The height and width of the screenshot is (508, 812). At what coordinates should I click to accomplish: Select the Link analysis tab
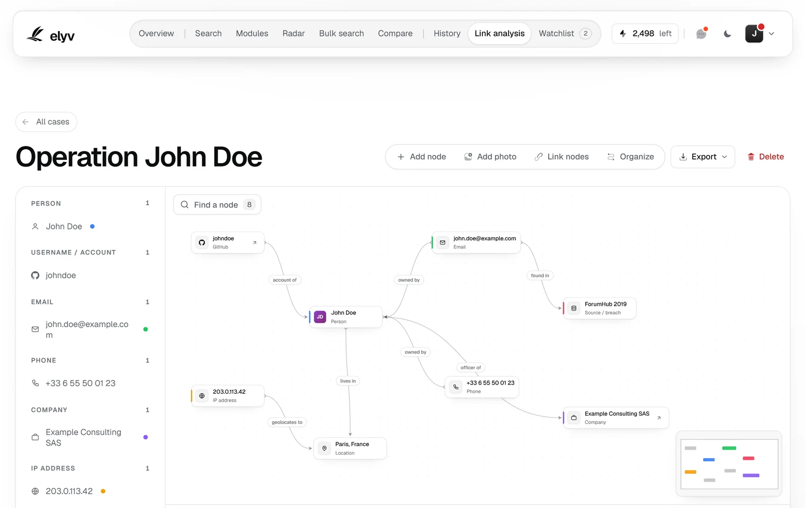(x=499, y=34)
